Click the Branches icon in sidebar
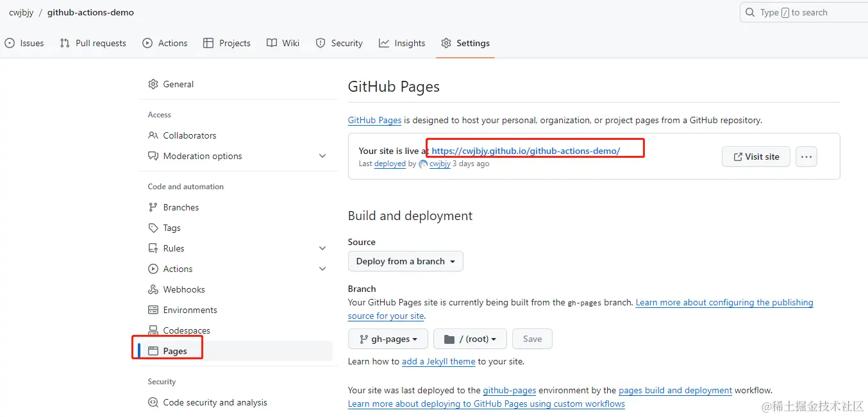The image size is (868, 417). pos(153,207)
